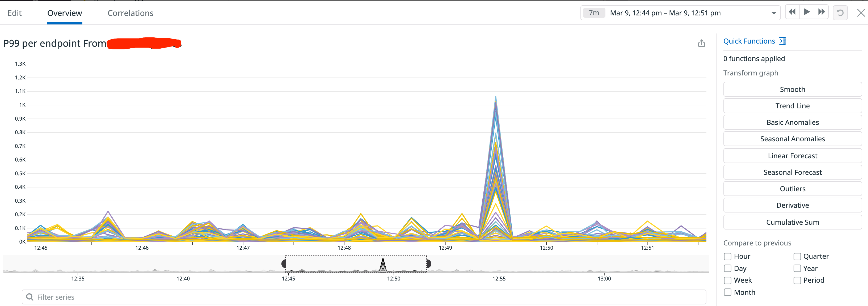The width and height of the screenshot is (868, 306).
Task: Check the Week compare option
Action: point(727,280)
